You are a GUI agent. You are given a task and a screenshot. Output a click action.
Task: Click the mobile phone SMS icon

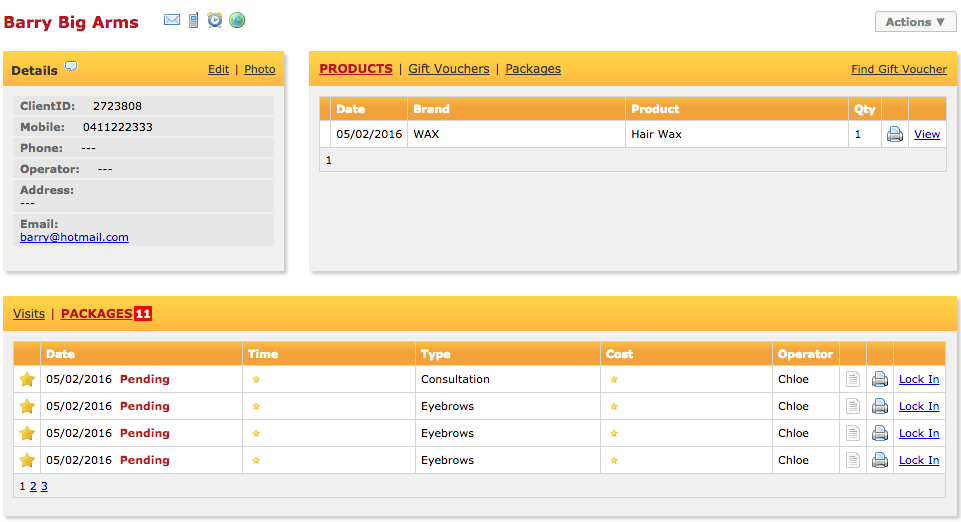click(x=194, y=20)
